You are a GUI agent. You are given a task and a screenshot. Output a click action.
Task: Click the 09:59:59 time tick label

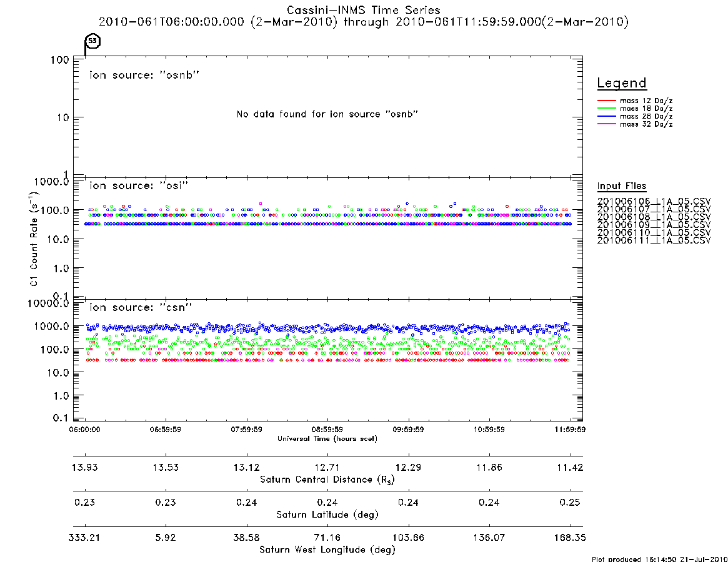(408, 430)
